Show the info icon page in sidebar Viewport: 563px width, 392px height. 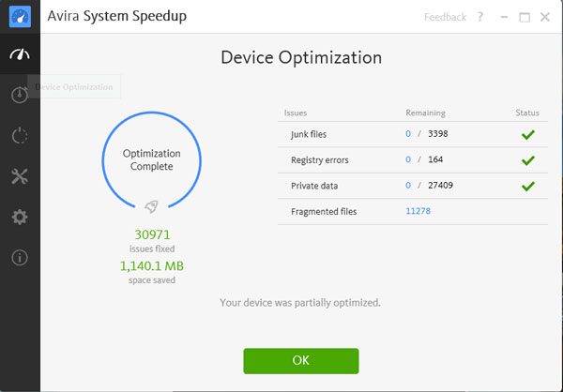[x=20, y=257]
